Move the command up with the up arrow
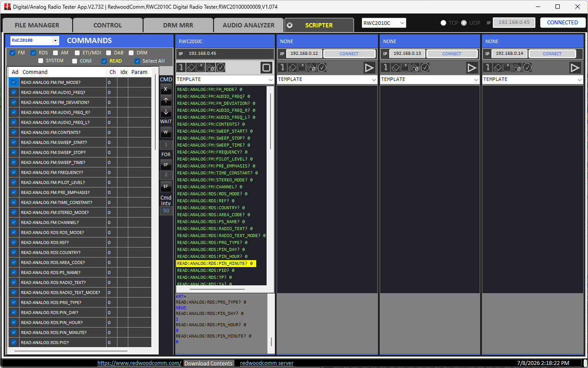Viewport: 588px width, 368px height. coord(166,100)
